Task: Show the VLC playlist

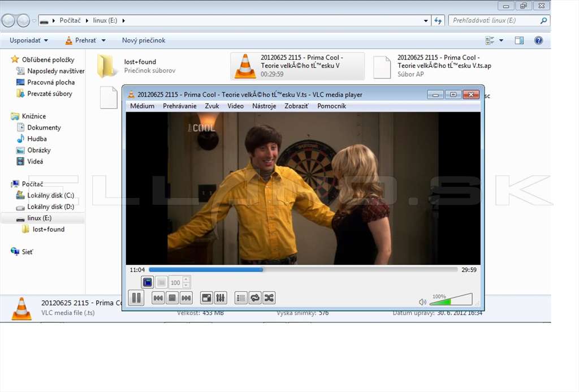Action: (241, 298)
